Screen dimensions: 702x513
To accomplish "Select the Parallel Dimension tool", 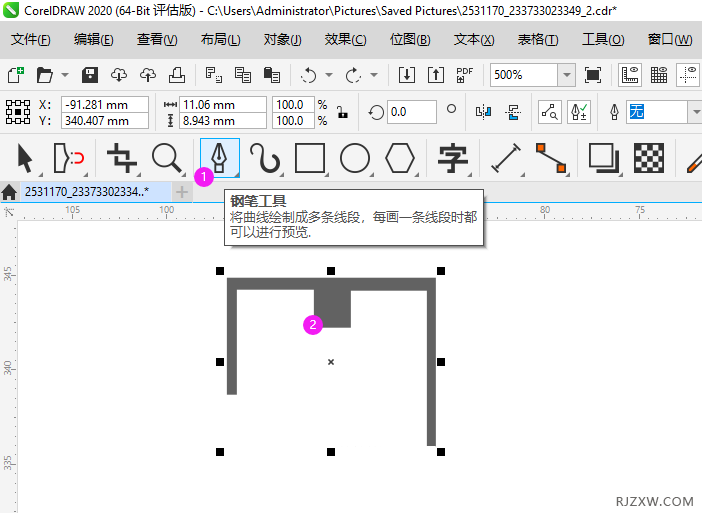I will coord(506,158).
